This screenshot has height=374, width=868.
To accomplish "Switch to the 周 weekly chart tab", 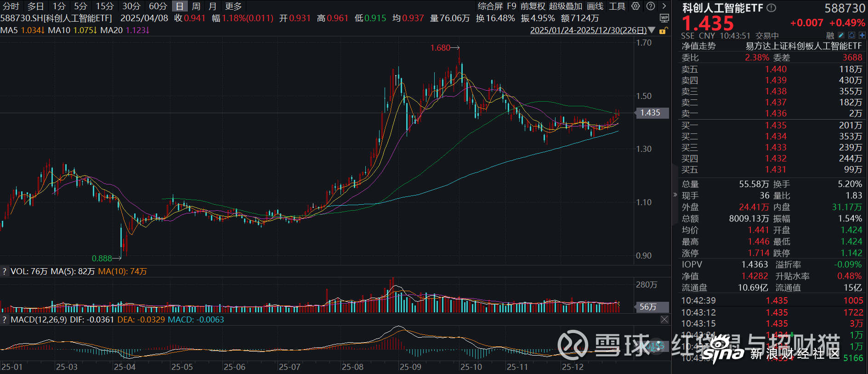I will pos(196,6).
